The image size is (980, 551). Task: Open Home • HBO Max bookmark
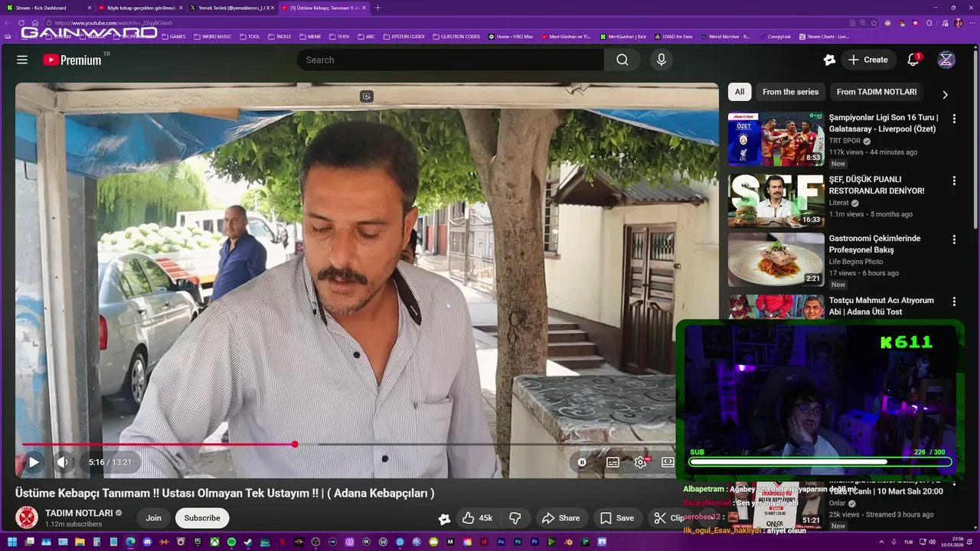click(x=511, y=37)
